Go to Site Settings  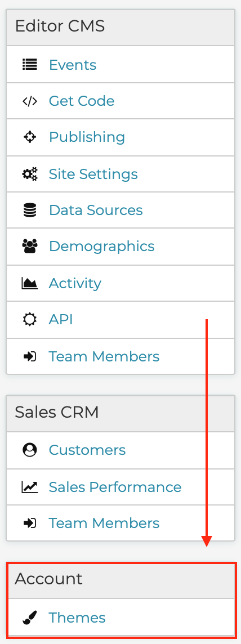(93, 174)
